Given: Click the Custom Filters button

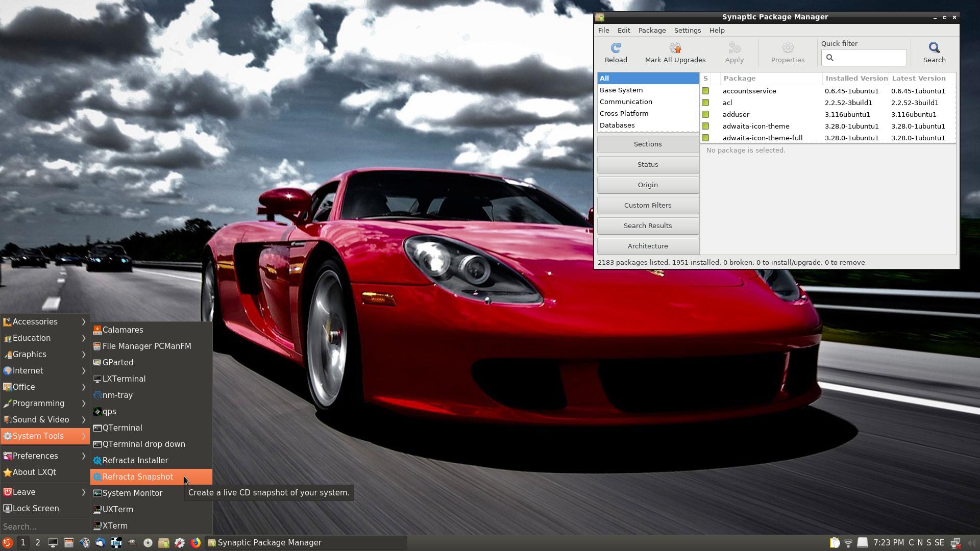Looking at the screenshot, I should [x=648, y=206].
